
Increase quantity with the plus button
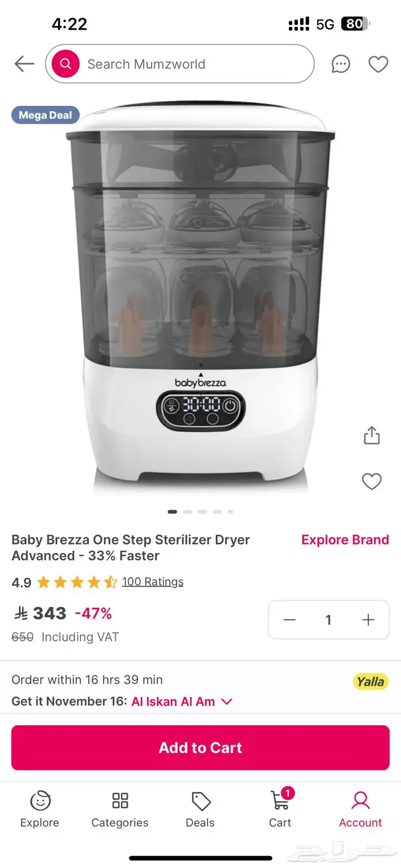(368, 620)
